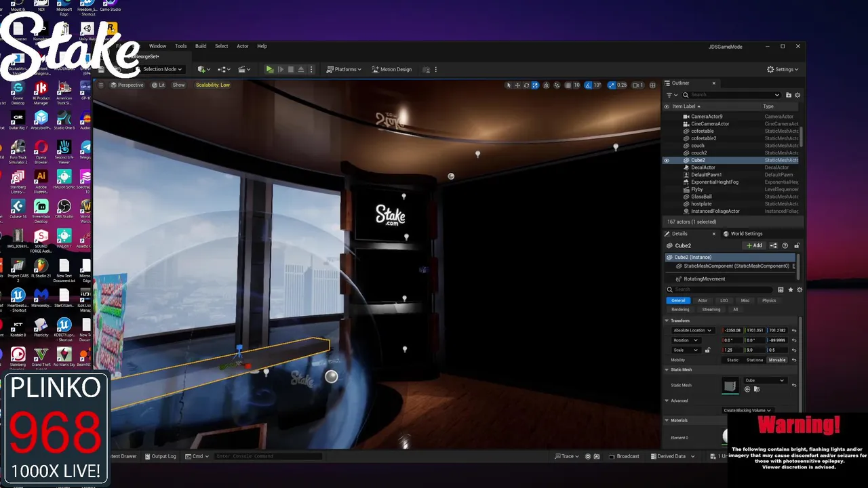
Task: Open the Blueprints dropdown in toolbar
Action: pyautogui.click(x=224, y=69)
